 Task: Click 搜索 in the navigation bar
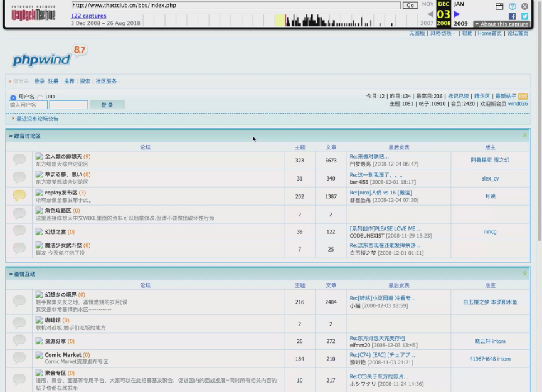(x=85, y=82)
